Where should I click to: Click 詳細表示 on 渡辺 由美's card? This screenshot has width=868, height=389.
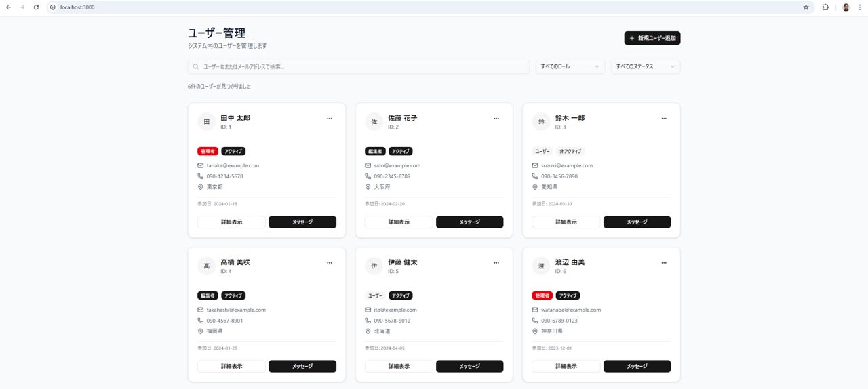pos(566,366)
